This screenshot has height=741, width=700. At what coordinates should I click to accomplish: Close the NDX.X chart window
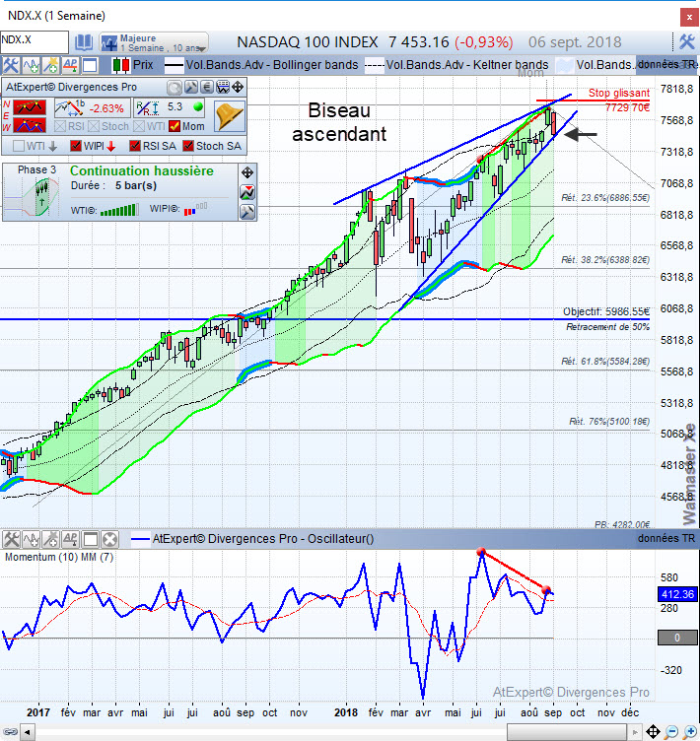coord(689,18)
